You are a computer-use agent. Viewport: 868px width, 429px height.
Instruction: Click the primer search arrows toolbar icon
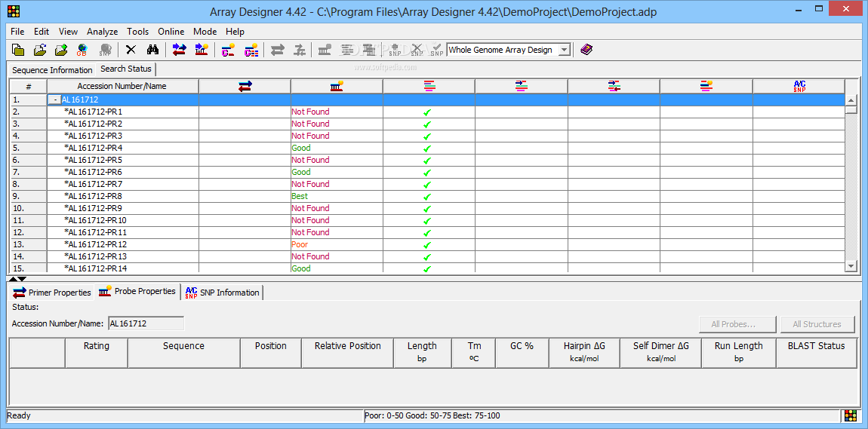point(180,50)
